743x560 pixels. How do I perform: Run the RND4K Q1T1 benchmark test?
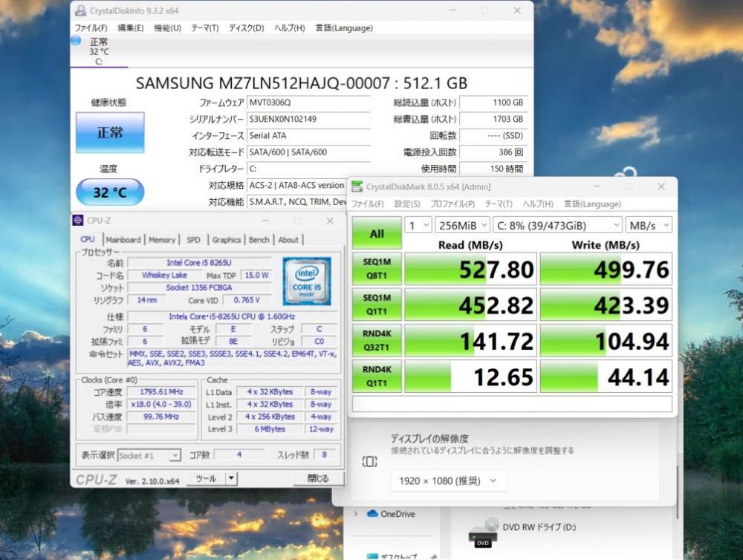pos(377,376)
